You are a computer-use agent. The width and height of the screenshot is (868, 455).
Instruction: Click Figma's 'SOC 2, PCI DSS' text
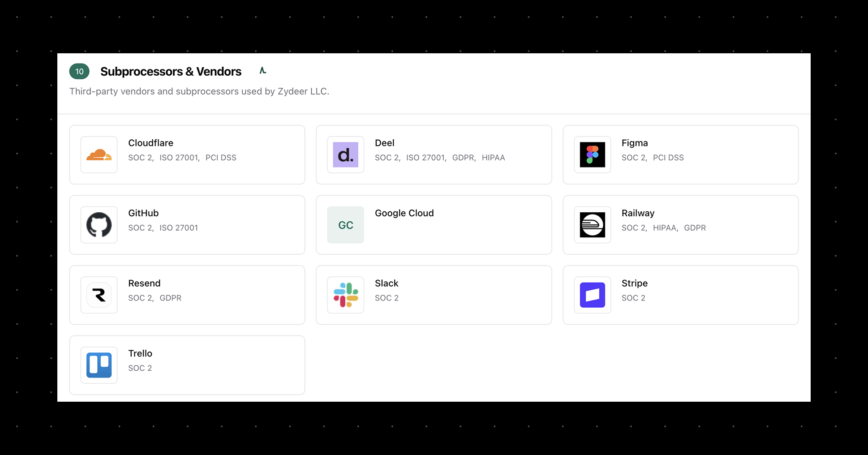point(653,158)
